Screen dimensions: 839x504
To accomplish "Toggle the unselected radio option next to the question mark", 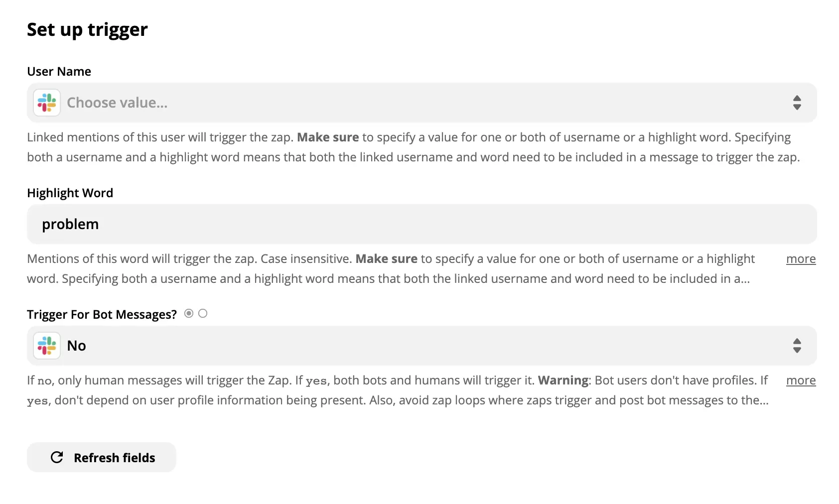I will coord(202,313).
